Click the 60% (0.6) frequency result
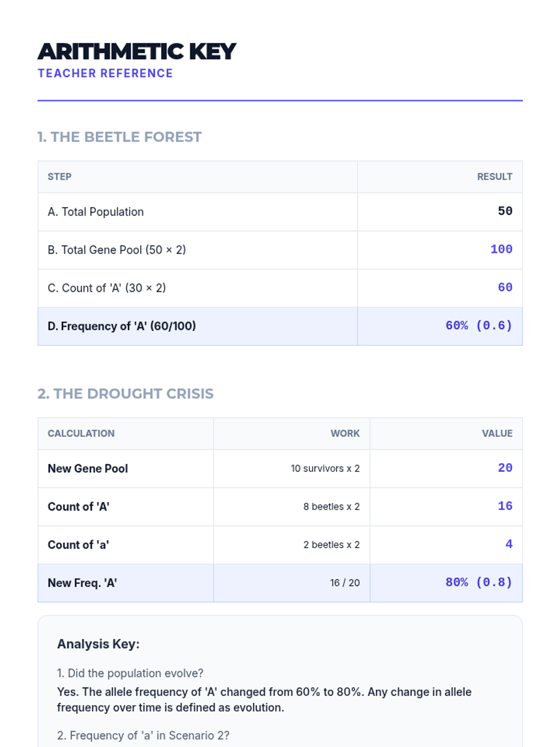This screenshot has width=560, height=747. tap(478, 325)
